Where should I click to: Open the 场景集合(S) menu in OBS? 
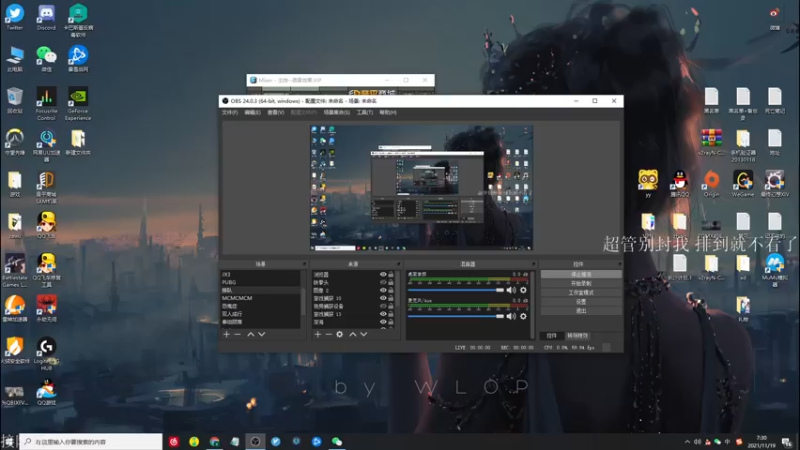coord(337,113)
